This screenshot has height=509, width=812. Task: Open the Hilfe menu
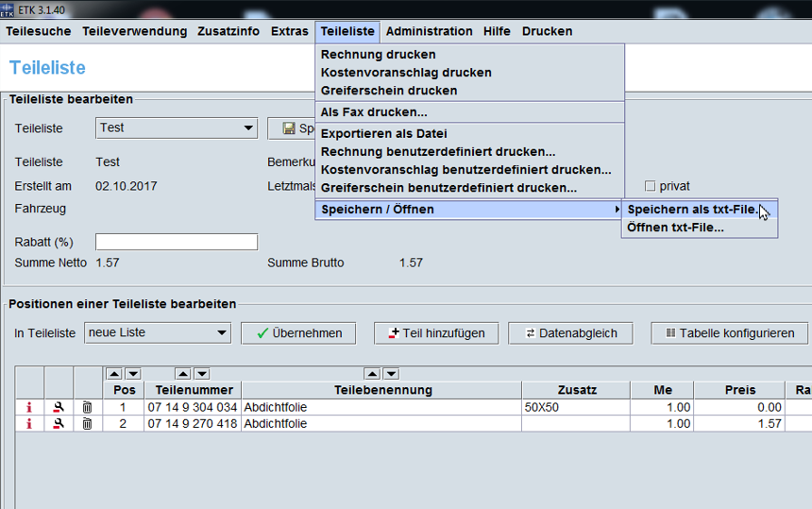pos(497,31)
